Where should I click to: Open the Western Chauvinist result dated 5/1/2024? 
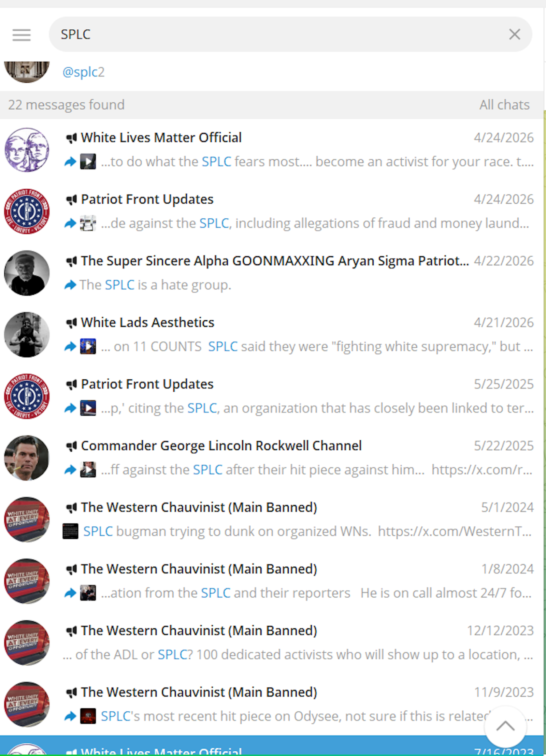272,519
